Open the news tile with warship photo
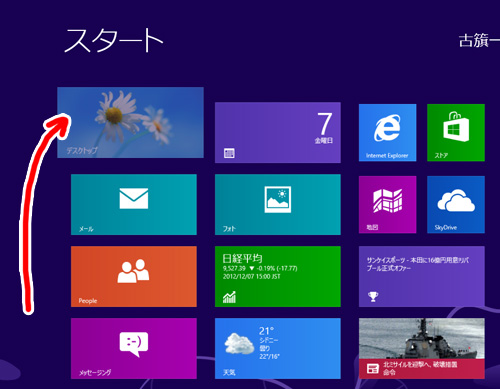Screen dimensions: 500x389 pyautogui.click(x=422, y=348)
